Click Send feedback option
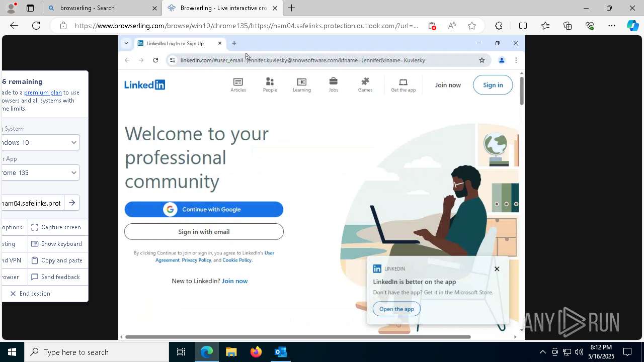Image resolution: width=644 pixels, height=362 pixels. pos(55,277)
